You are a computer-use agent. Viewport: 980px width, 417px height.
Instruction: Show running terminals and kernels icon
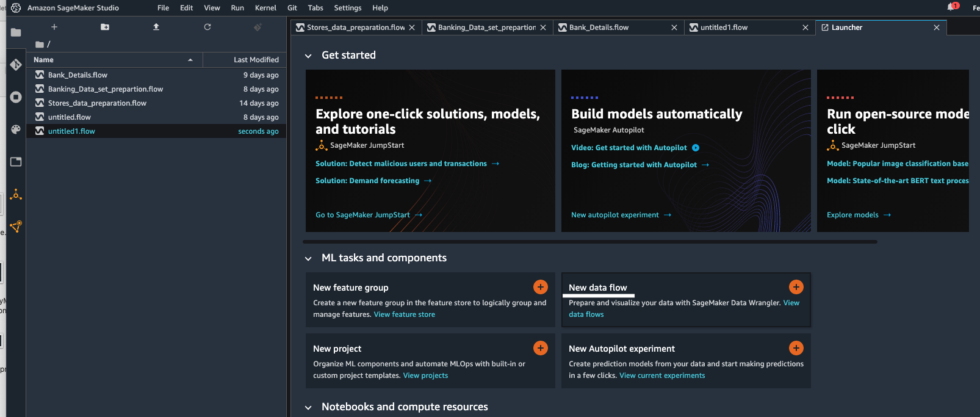(x=16, y=97)
